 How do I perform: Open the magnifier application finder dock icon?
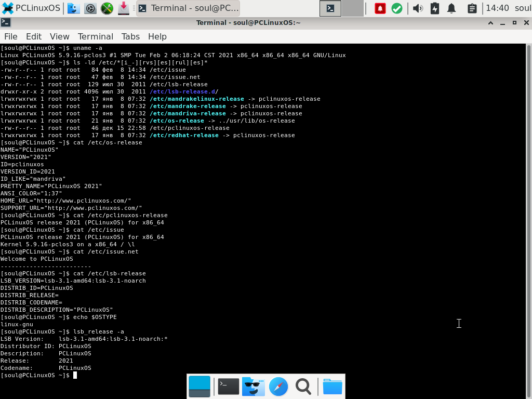tap(303, 387)
